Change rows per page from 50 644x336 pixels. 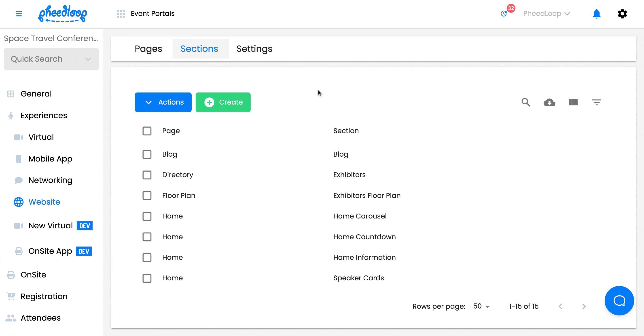pos(481,306)
